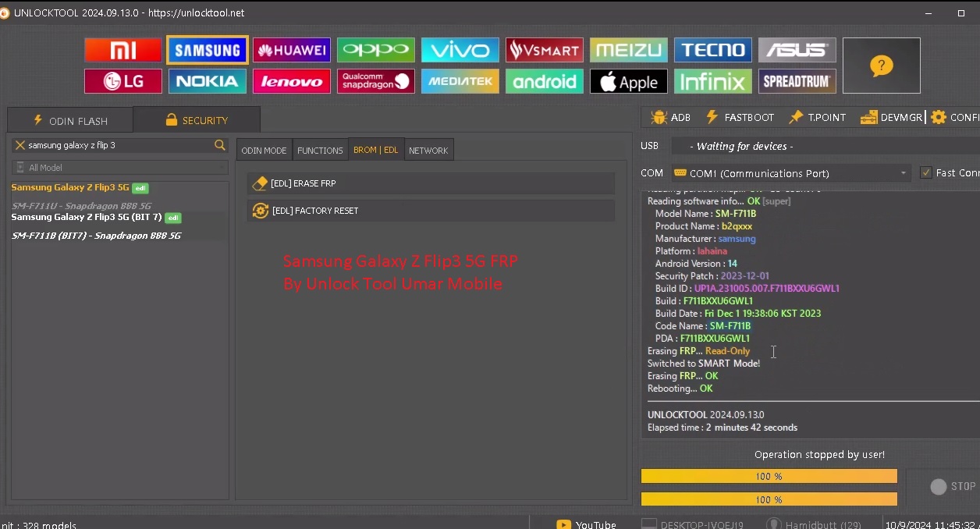Screen dimensions: 980x529
Task: Click the magnifier search icon
Action: (x=220, y=145)
